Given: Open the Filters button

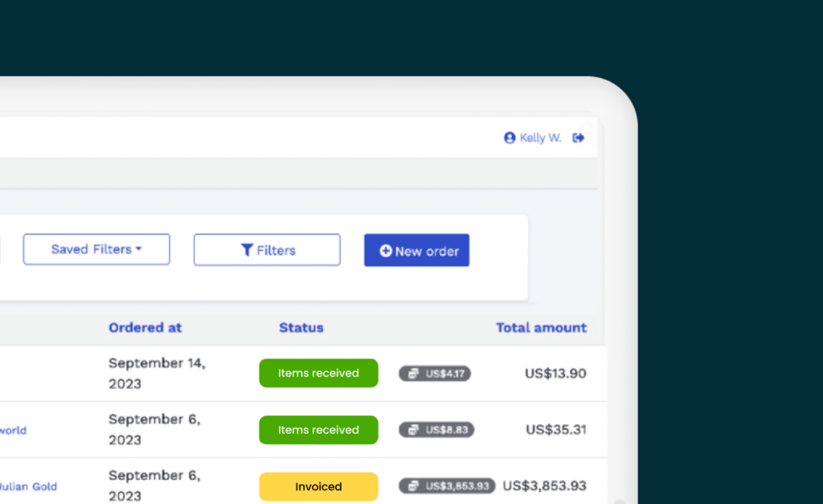Looking at the screenshot, I should point(267,250).
